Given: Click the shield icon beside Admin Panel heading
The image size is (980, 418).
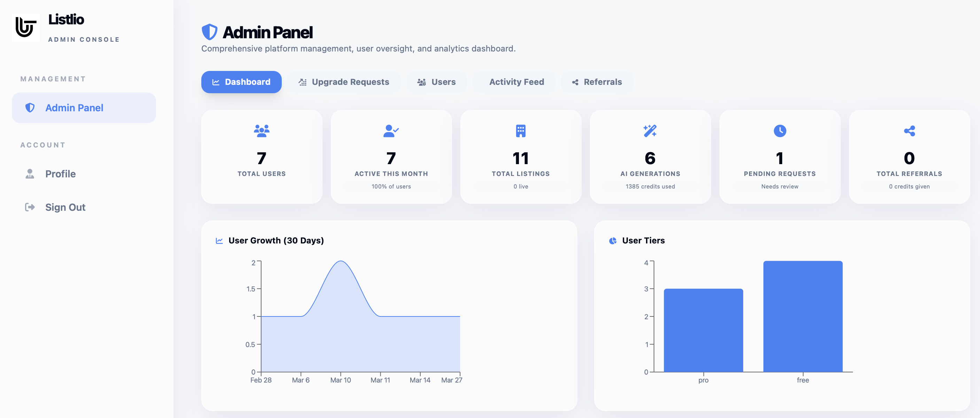Looking at the screenshot, I should (209, 32).
